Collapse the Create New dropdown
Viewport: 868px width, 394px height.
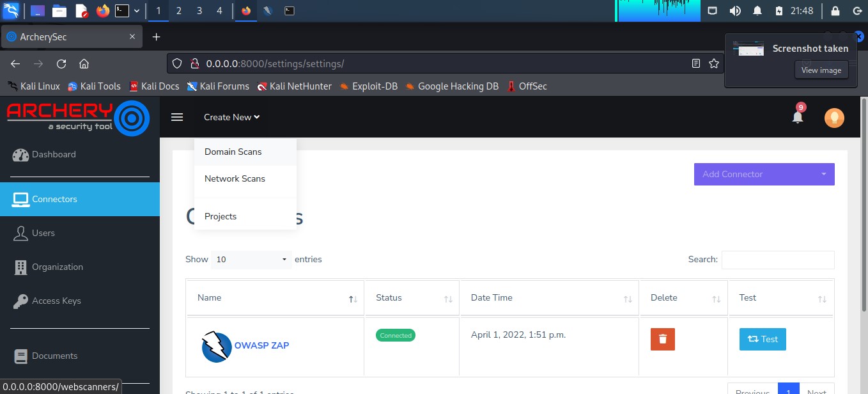(x=231, y=117)
